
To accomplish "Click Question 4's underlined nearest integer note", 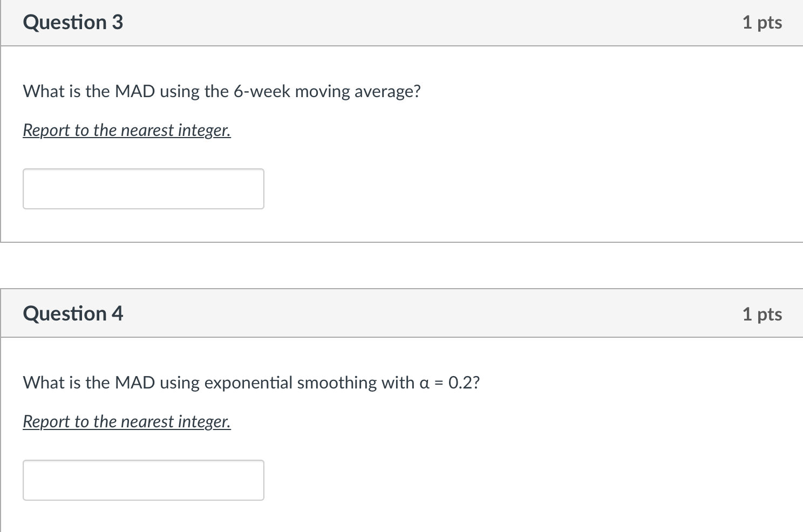I will tap(127, 421).
